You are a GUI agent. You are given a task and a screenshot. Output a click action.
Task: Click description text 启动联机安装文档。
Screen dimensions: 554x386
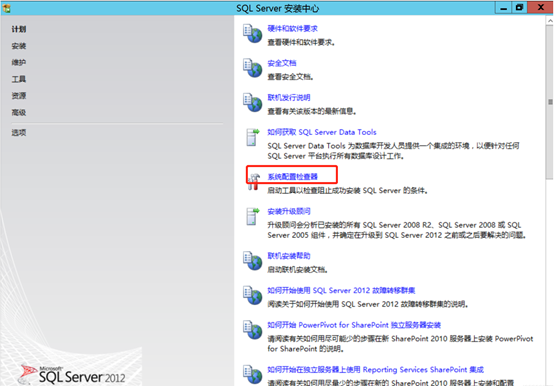pos(297,270)
